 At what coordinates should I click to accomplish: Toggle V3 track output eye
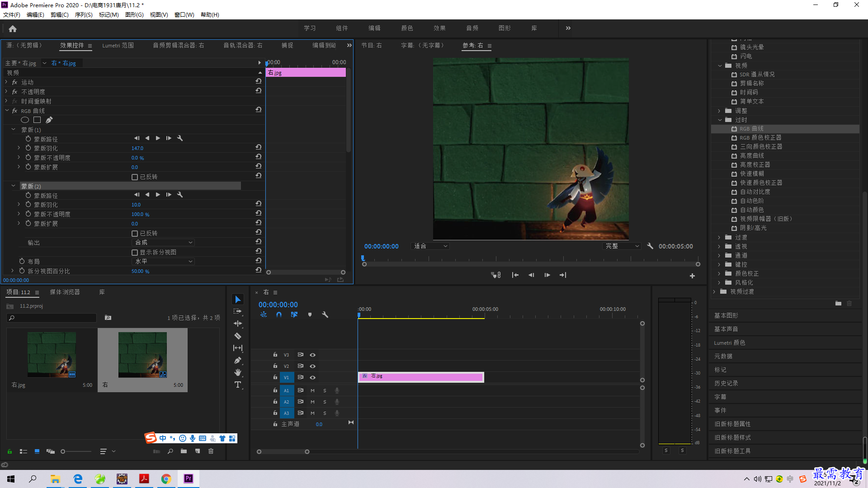(312, 355)
